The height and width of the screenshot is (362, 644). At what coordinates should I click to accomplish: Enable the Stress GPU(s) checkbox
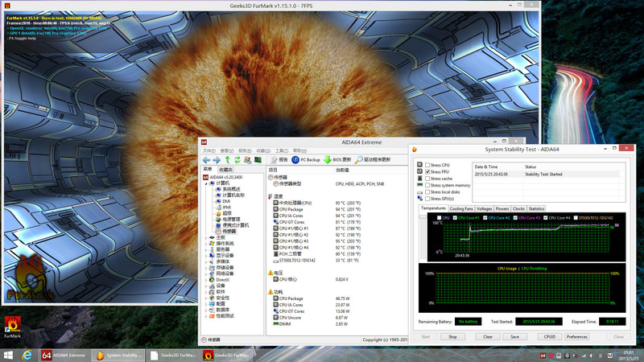coord(427,198)
